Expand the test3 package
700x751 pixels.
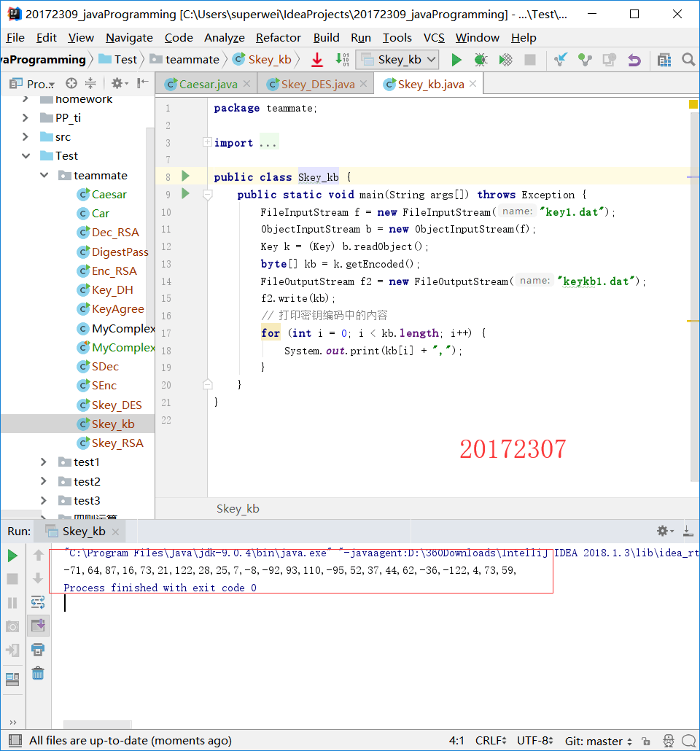point(44,500)
